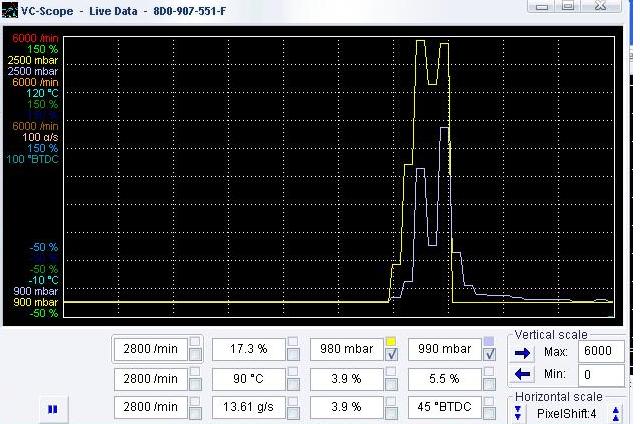The height and width of the screenshot is (424, 640).
Task: Enable the 45 °BTDC trace checkbox
Action: (489, 414)
